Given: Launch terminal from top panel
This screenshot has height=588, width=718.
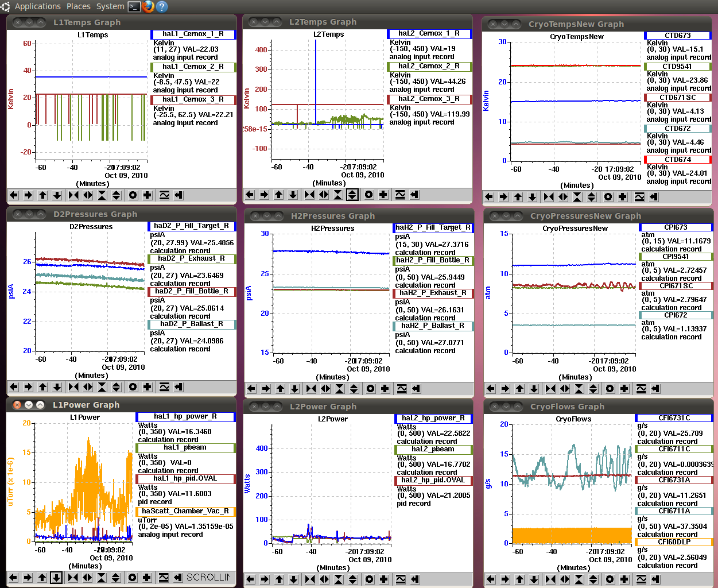Looking at the screenshot, I should tap(134, 6).
